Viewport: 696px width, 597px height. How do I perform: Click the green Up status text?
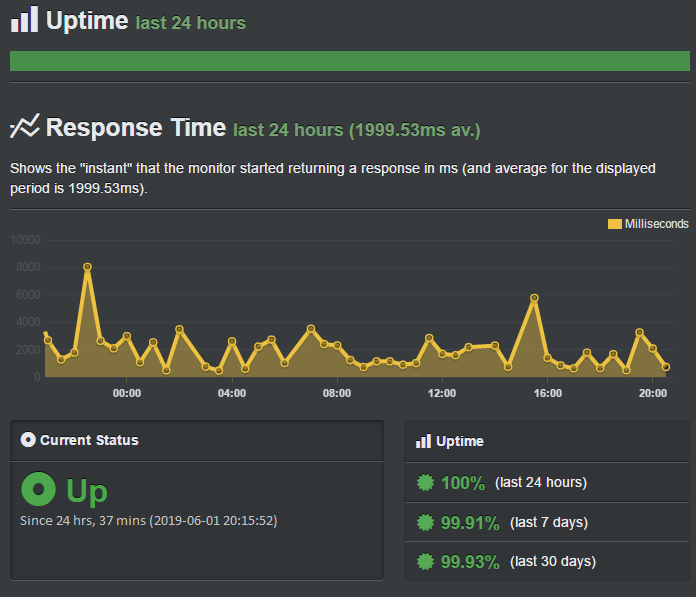pyautogui.click(x=87, y=492)
